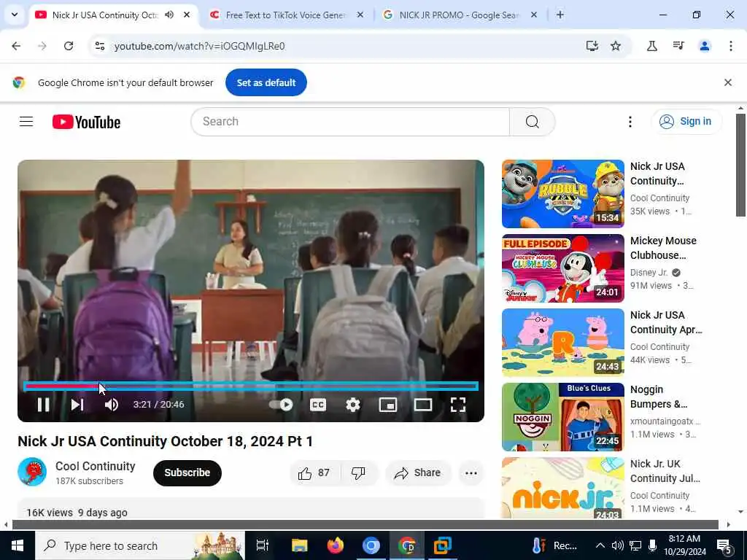The width and height of the screenshot is (747, 560).
Task: Launch Firefox from taskbar
Action: click(x=335, y=545)
